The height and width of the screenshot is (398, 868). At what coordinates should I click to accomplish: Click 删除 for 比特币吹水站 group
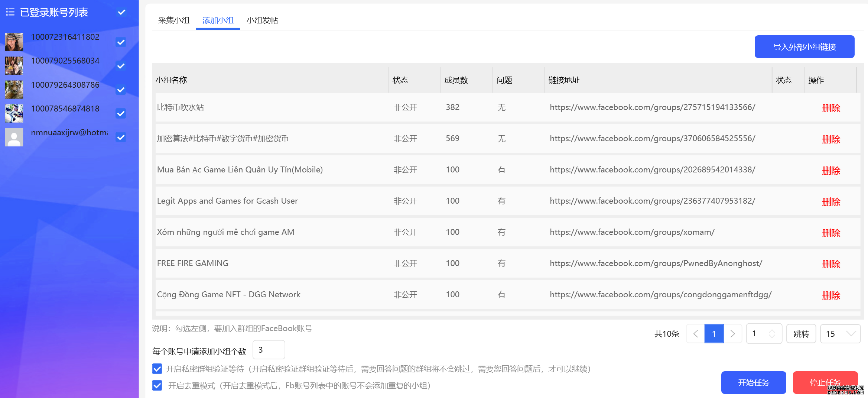831,108
